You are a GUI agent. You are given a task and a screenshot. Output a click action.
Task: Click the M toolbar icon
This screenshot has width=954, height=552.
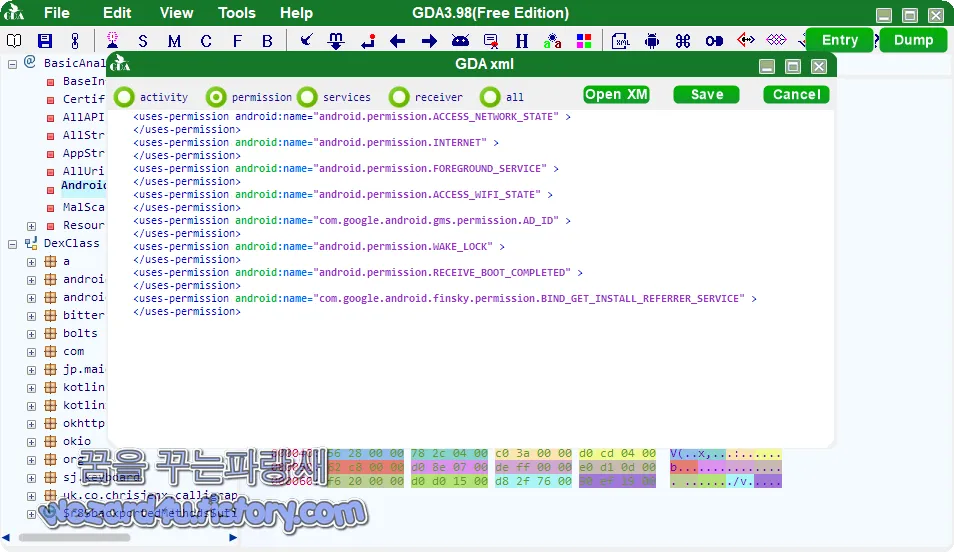pos(175,41)
